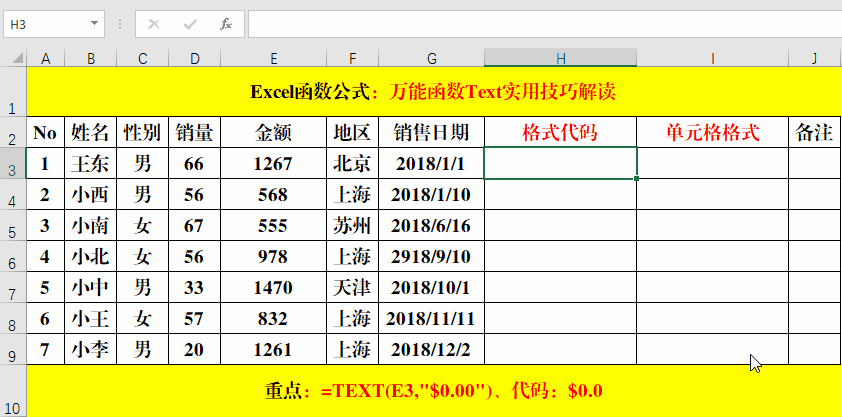The image size is (842, 417).
Task: Click the amount cell '568'
Action: (x=273, y=194)
